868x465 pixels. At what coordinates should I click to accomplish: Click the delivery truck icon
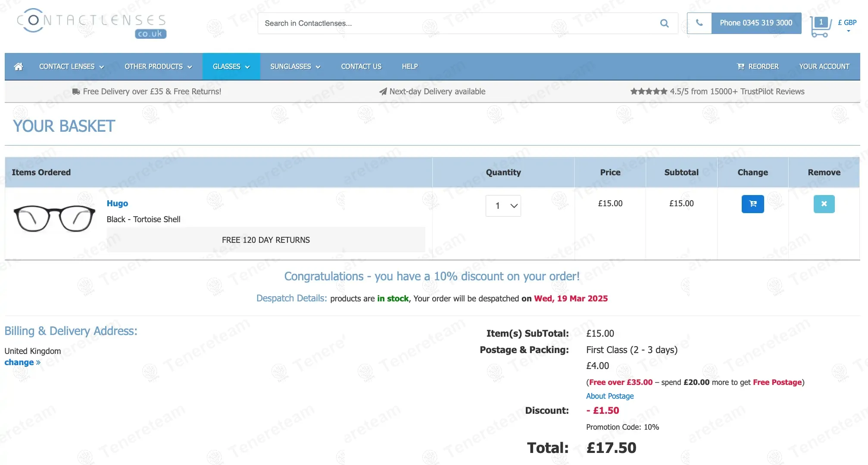(x=76, y=91)
